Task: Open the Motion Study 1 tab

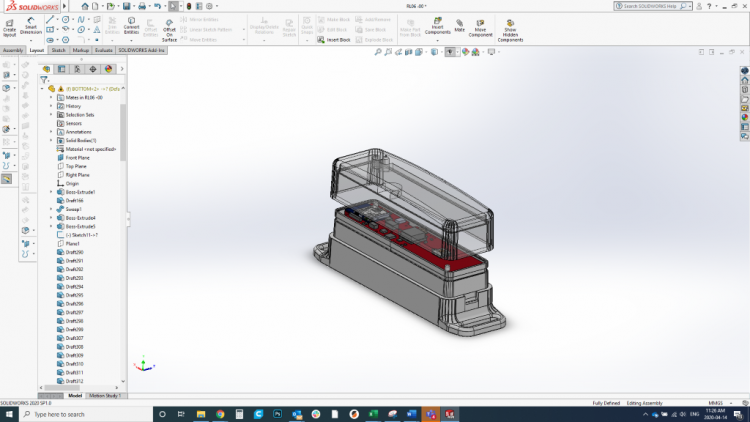Action: pyautogui.click(x=105, y=396)
